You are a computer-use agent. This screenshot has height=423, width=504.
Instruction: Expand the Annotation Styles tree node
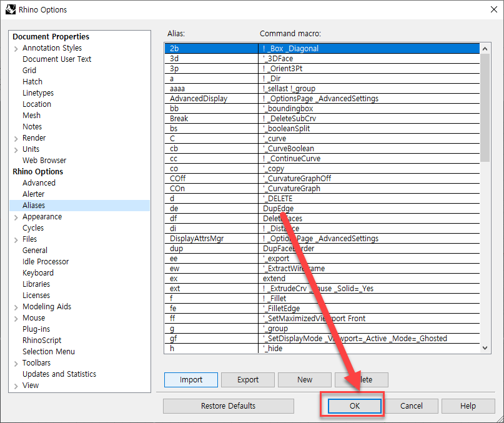(x=16, y=49)
